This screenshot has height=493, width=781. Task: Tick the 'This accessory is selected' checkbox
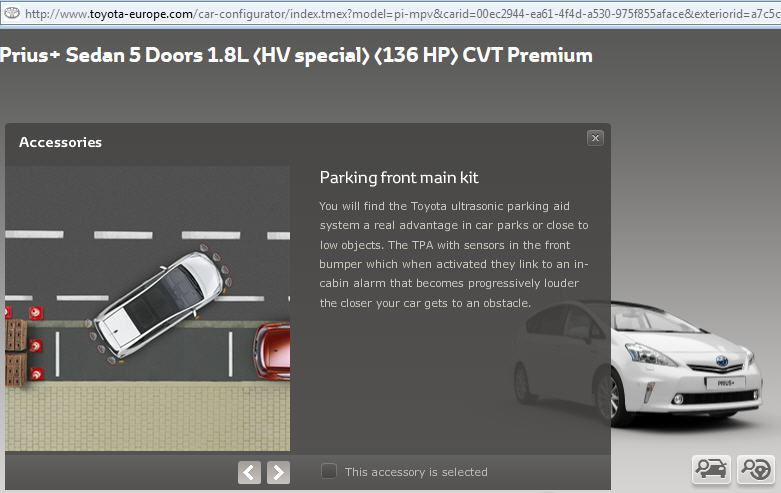click(329, 471)
